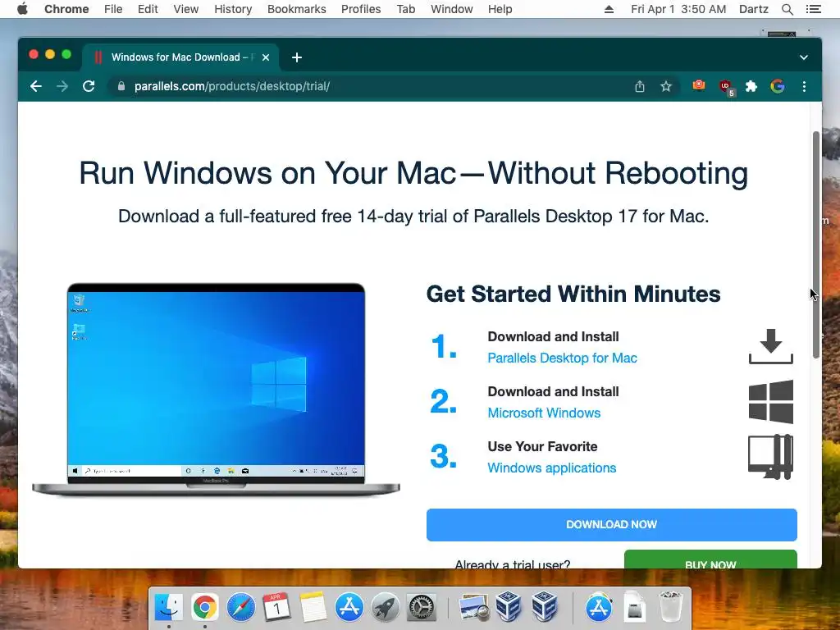840x630 pixels.
Task: Click the Windows applications link
Action: 552,468
